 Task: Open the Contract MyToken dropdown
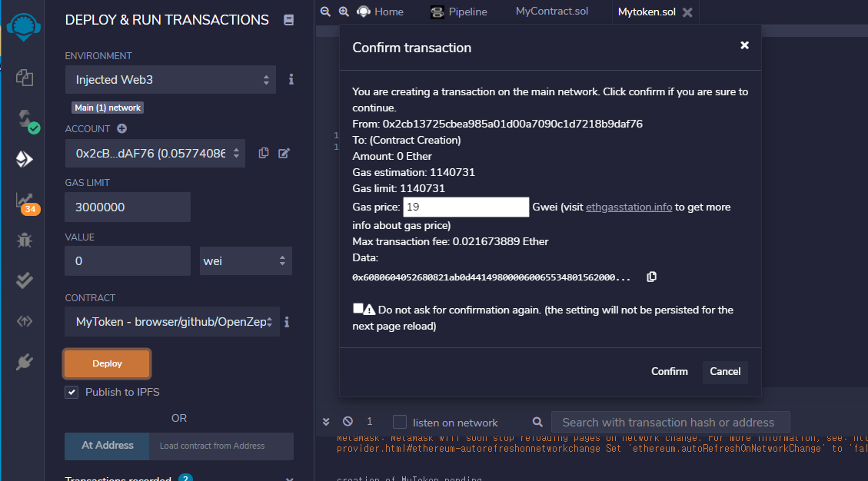[x=172, y=322]
